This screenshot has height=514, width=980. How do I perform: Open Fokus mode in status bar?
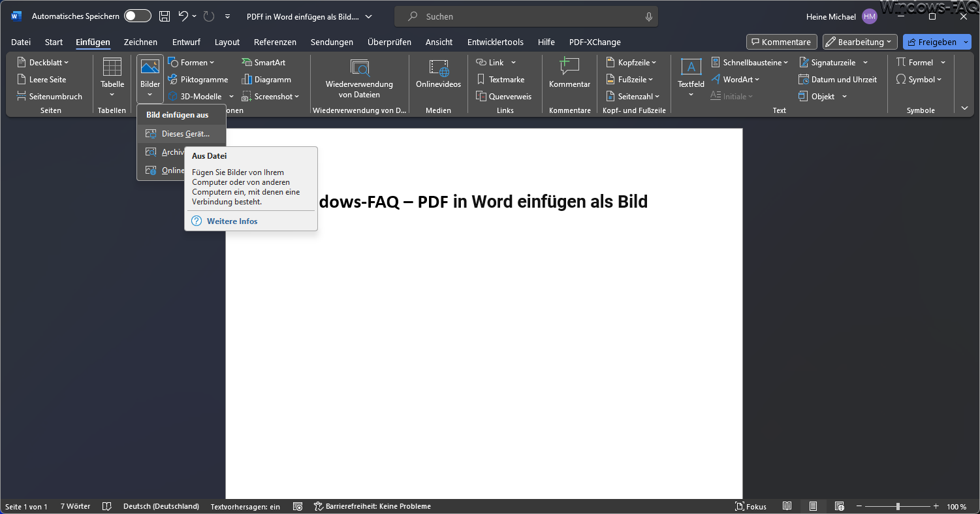750,506
